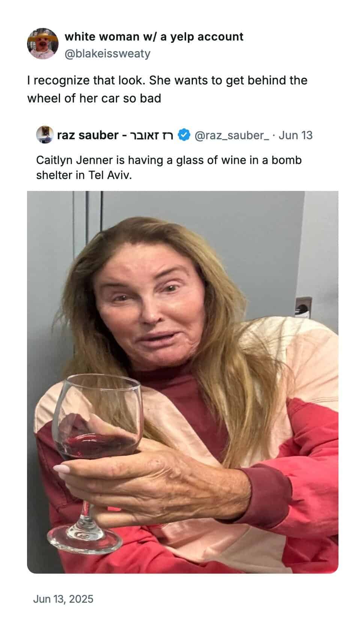Click the "Jun 13, 2025" post date
This screenshot has width=364, height=635.
[x=63, y=599]
